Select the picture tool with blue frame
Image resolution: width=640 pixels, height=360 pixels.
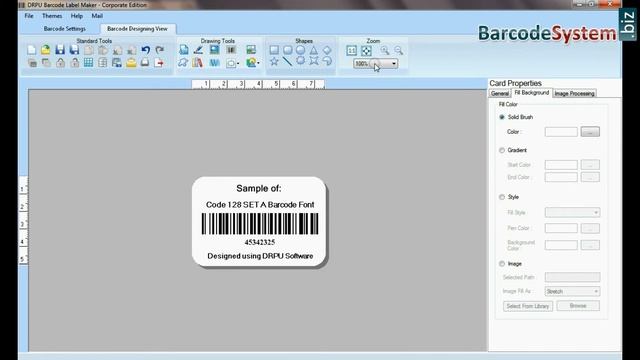tap(215, 50)
